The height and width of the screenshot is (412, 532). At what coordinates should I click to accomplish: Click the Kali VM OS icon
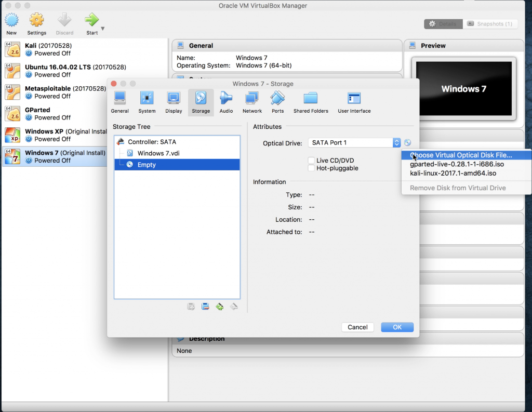click(12, 49)
